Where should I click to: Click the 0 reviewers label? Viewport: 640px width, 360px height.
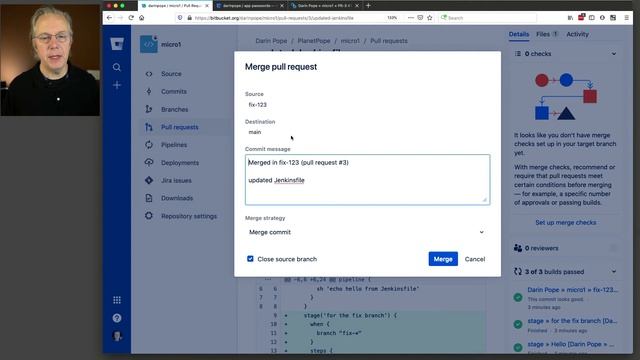pos(541,248)
